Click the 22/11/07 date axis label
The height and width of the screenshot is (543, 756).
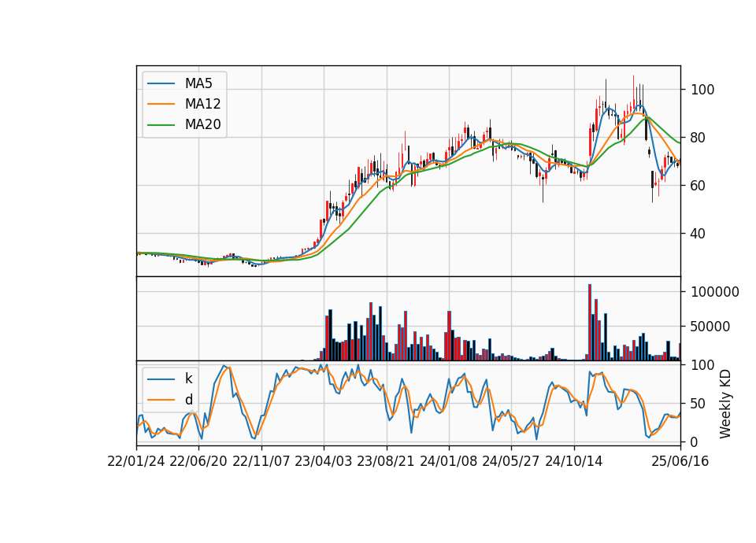pos(261,462)
